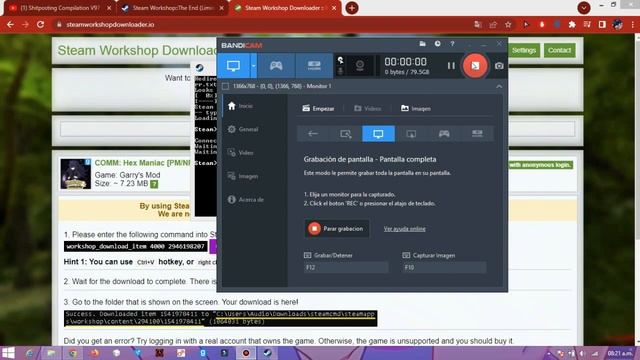640x360 pixels.
Task: Switch to Bandicam game recording mode
Action: (x=276, y=66)
